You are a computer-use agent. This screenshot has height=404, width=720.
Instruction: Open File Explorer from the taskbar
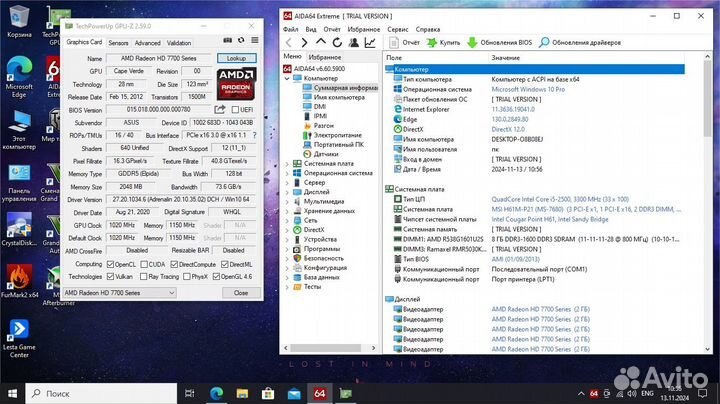coord(242,393)
